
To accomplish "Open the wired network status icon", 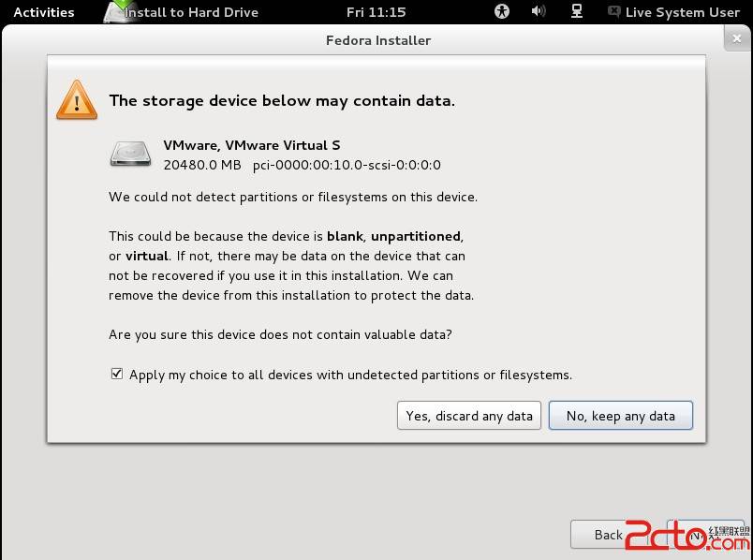I will click(x=577, y=11).
